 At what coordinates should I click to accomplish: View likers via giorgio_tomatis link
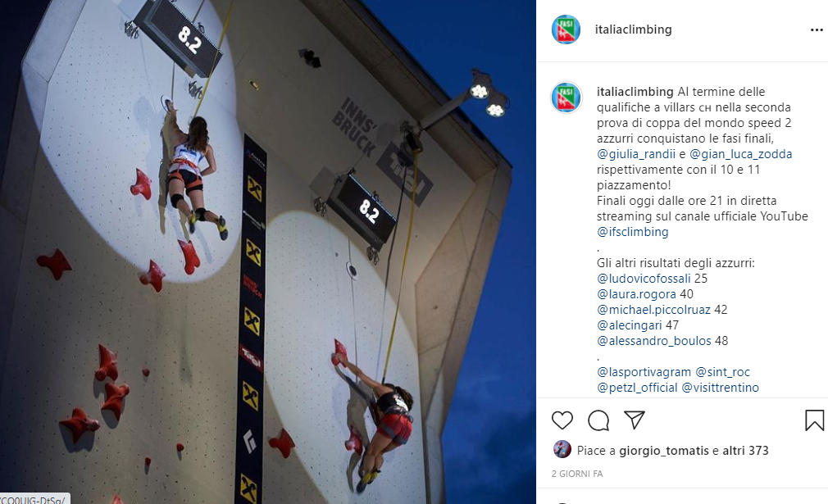tap(664, 451)
